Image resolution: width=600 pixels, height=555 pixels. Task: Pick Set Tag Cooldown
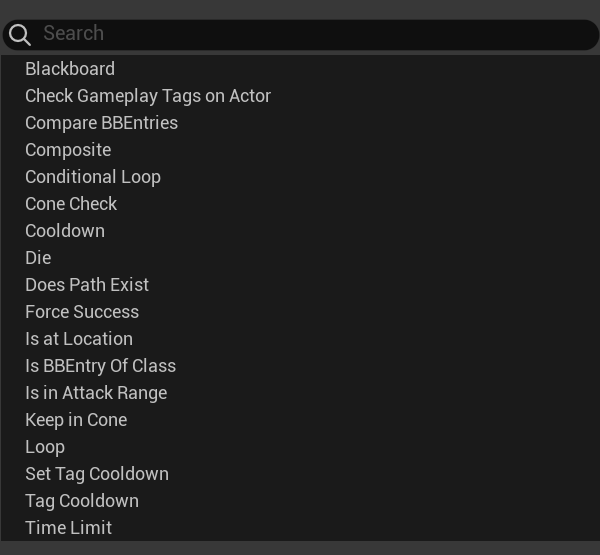(x=97, y=474)
